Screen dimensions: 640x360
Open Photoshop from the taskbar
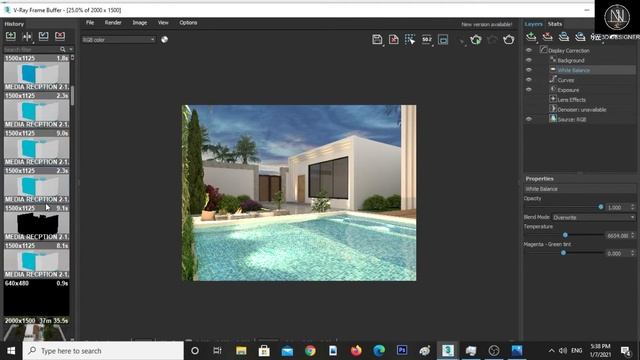point(402,351)
